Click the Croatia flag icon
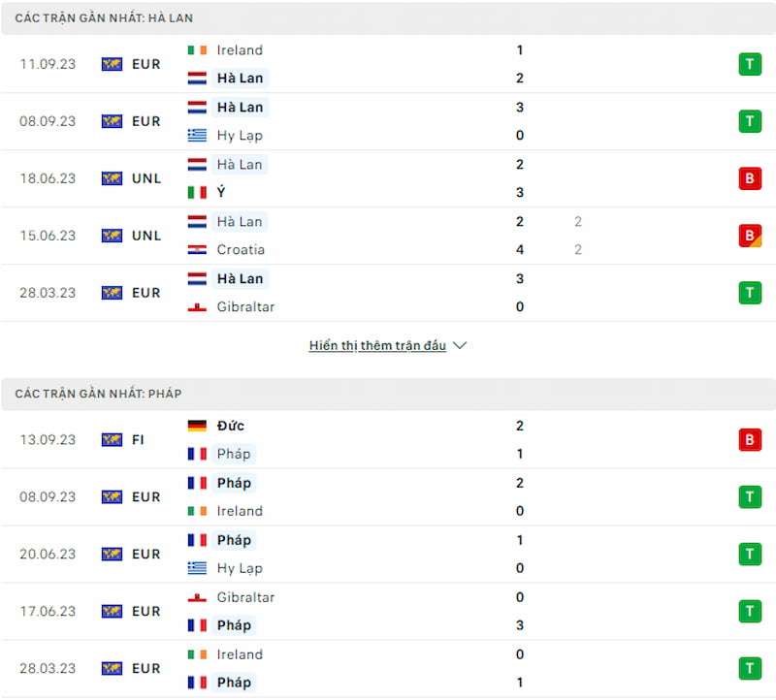The image size is (776, 700). pyautogui.click(x=197, y=250)
